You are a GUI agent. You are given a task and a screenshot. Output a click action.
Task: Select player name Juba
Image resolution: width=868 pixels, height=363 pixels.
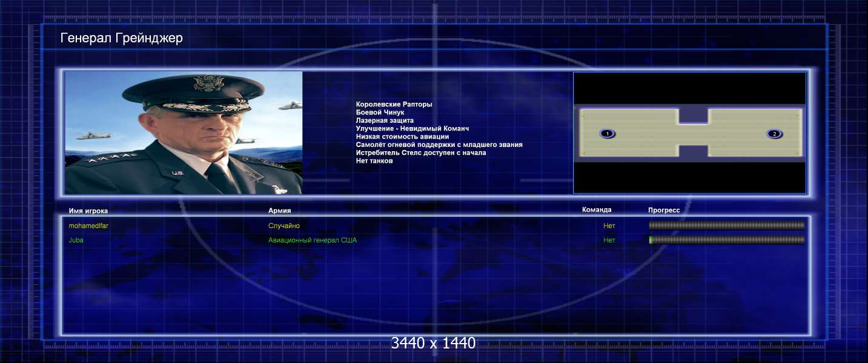76,240
